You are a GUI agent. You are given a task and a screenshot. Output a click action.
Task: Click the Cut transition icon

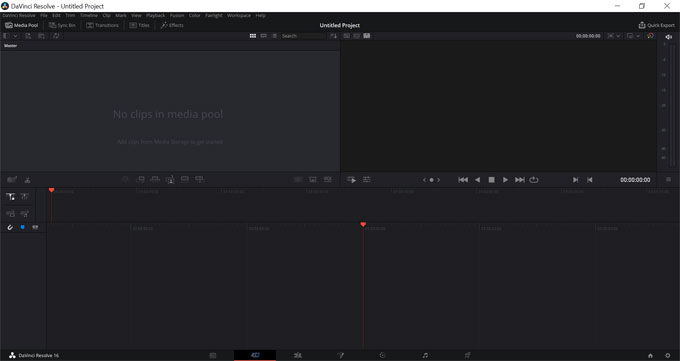298,179
